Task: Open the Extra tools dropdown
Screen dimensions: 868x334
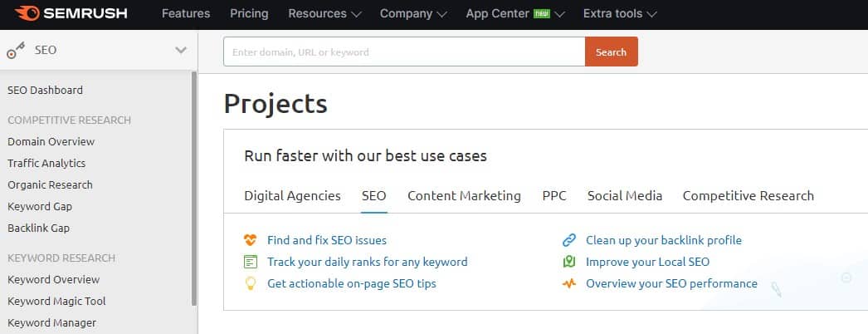Action: pyautogui.click(x=620, y=14)
